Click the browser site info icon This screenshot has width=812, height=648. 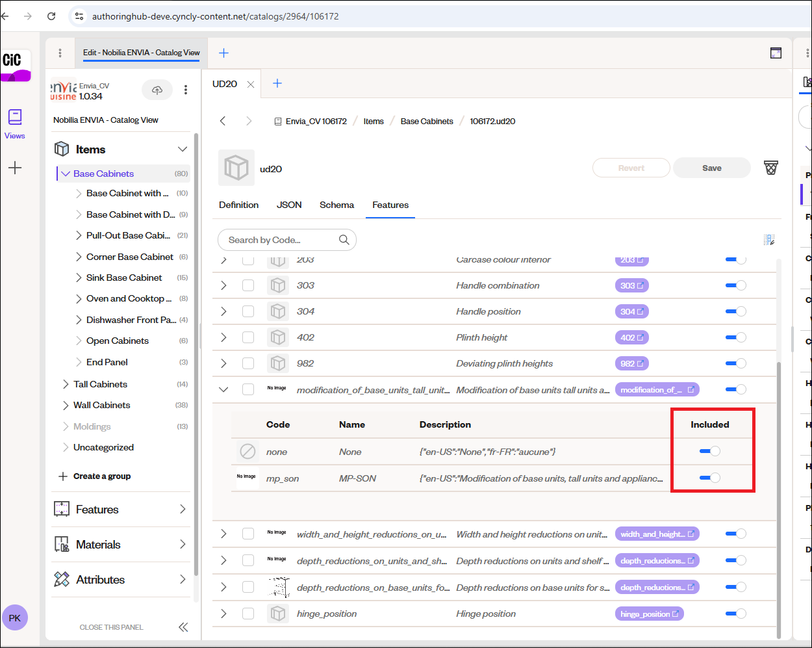click(x=79, y=16)
